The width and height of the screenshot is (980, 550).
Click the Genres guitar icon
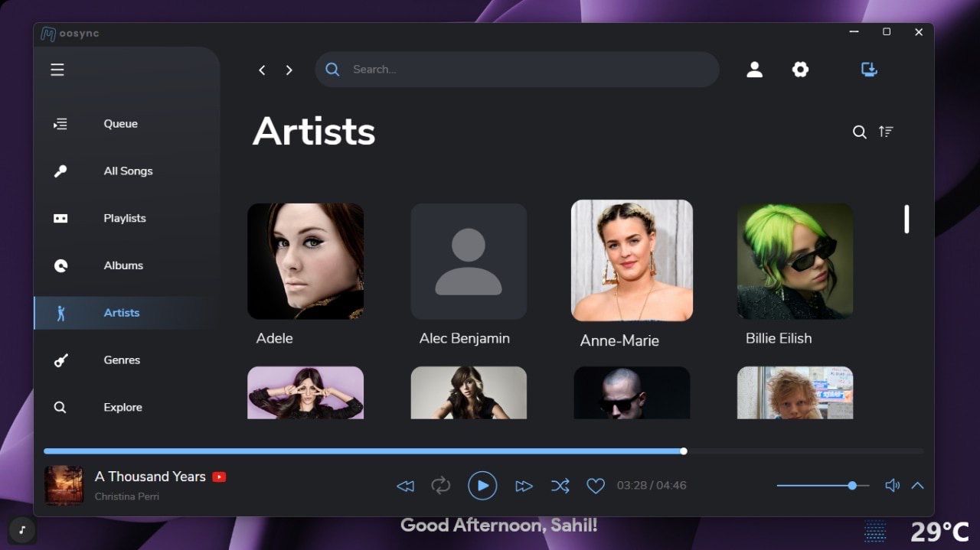point(60,360)
